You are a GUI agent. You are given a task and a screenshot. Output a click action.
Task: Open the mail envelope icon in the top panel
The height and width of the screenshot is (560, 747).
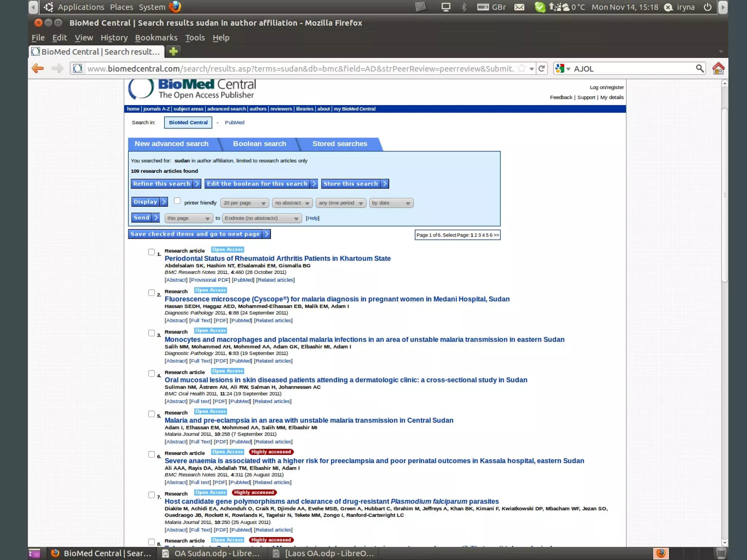(519, 7)
